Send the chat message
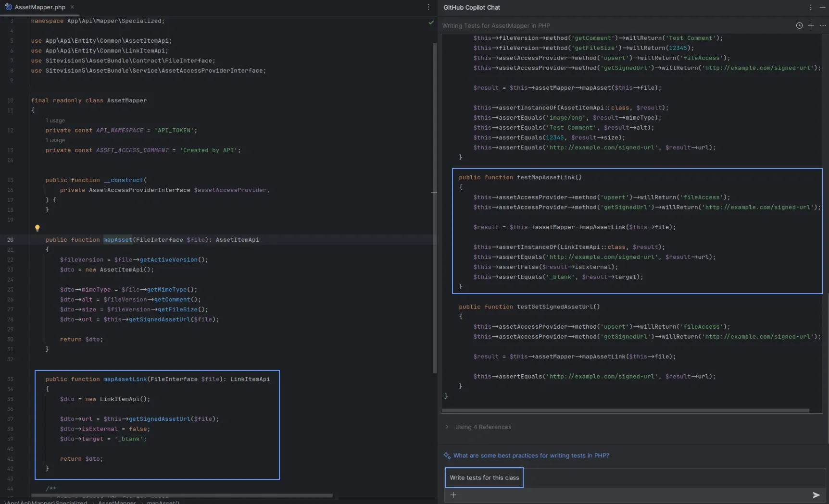Viewport: 829px width, 504px height. 816,495
